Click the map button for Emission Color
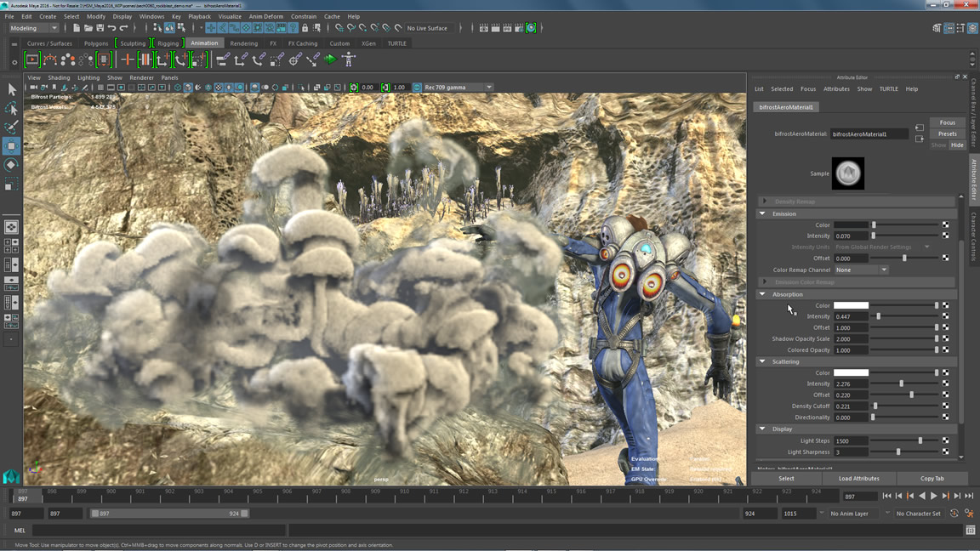This screenshot has width=980, height=551. pyautogui.click(x=946, y=224)
